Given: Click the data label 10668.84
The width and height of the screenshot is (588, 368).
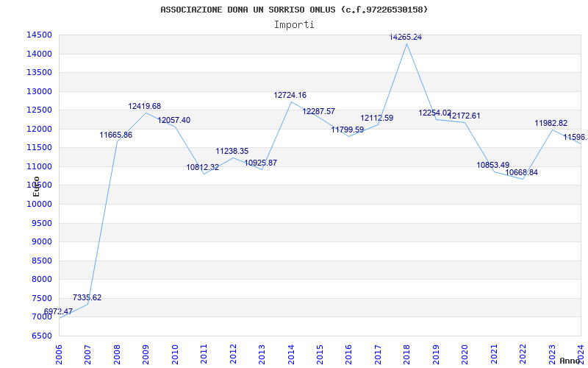Looking at the screenshot, I should [x=522, y=173].
